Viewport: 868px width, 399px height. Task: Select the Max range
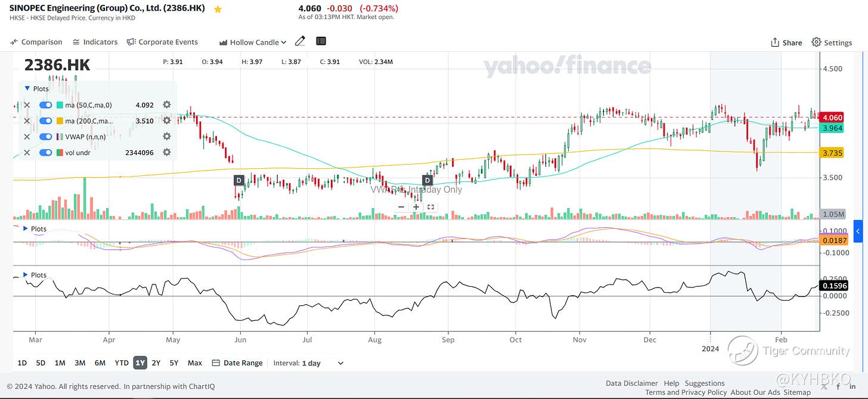pos(195,363)
